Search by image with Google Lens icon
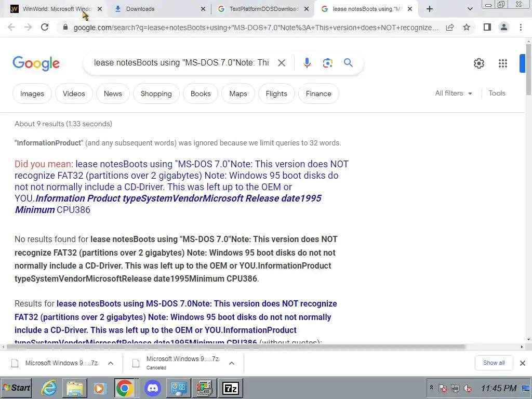532x399 pixels. [327, 63]
